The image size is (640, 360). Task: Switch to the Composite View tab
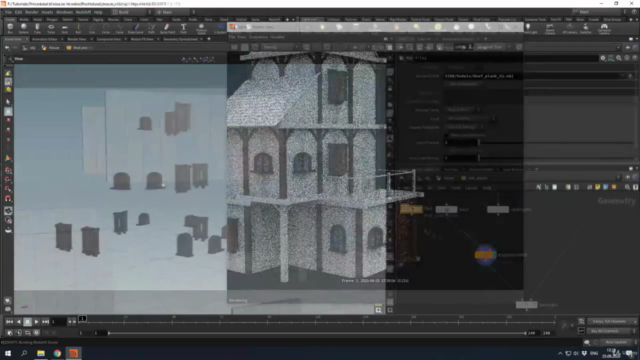pyautogui.click(x=109, y=39)
